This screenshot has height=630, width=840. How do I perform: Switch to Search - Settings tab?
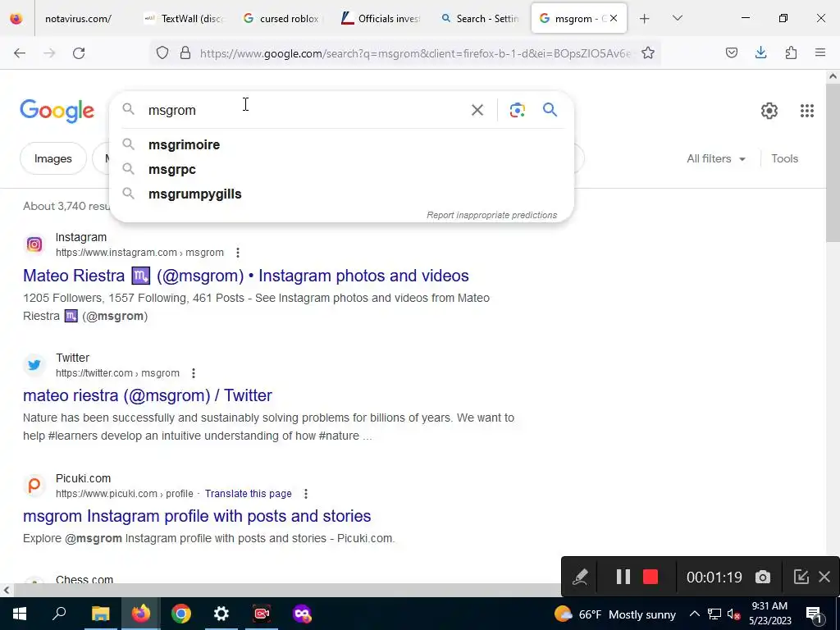481,19
